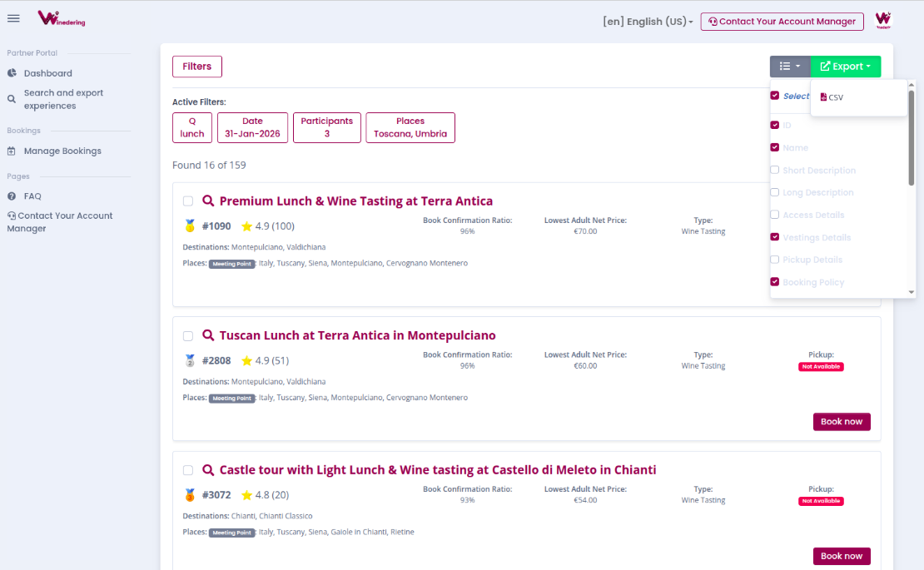Screen dimensions: 924x570
Task: Enable the Short Description column checkbox
Action: point(775,170)
